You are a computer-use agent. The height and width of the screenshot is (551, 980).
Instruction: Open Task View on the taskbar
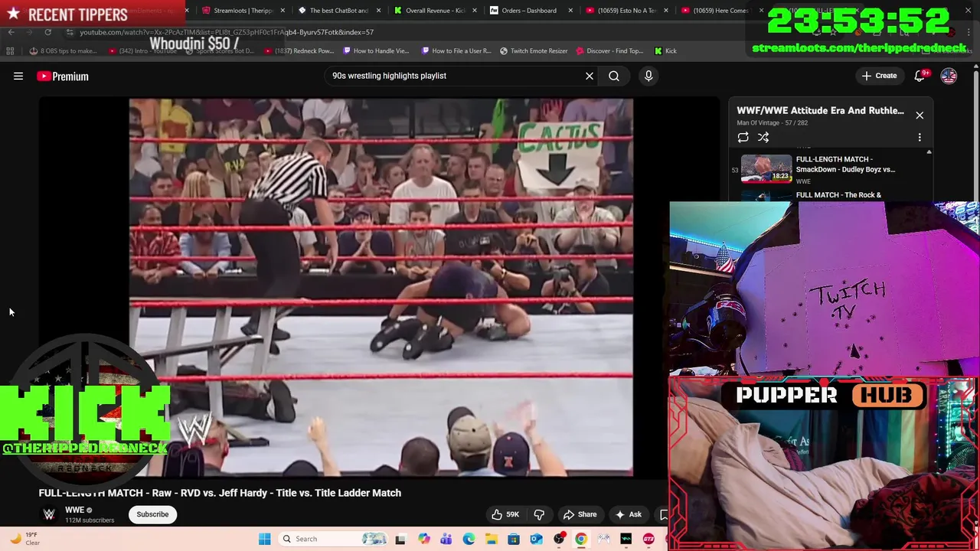coord(400,539)
